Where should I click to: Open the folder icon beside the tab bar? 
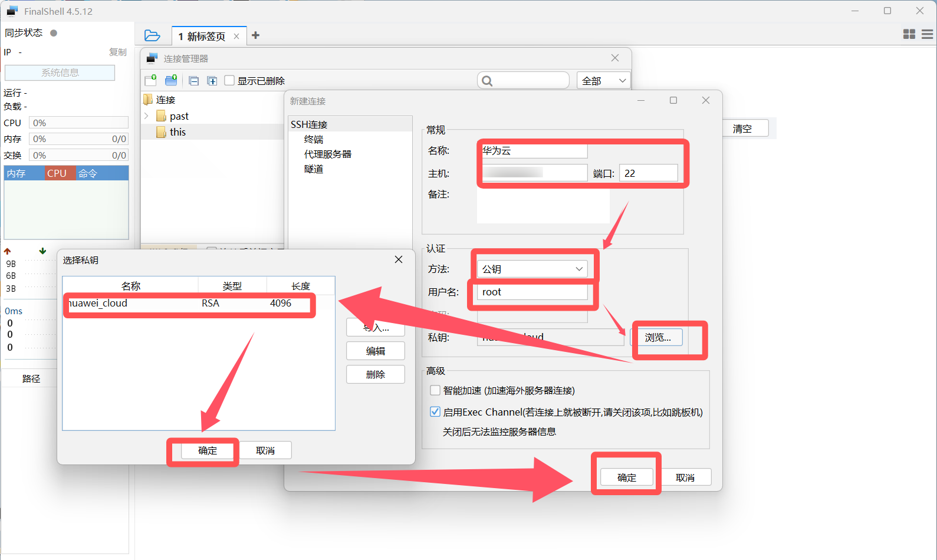[152, 36]
